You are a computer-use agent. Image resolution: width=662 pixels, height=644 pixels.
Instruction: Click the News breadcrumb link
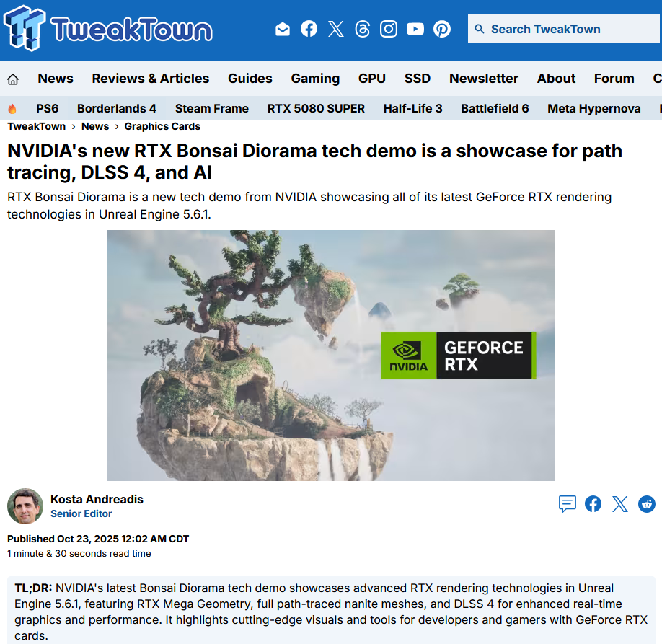click(x=95, y=126)
